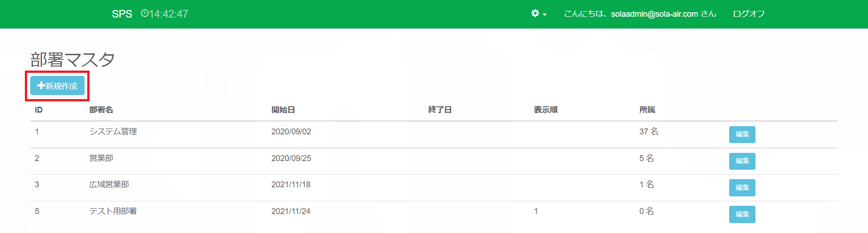Select the 所属 column header
Screen dimensions: 868x233
tap(647, 110)
